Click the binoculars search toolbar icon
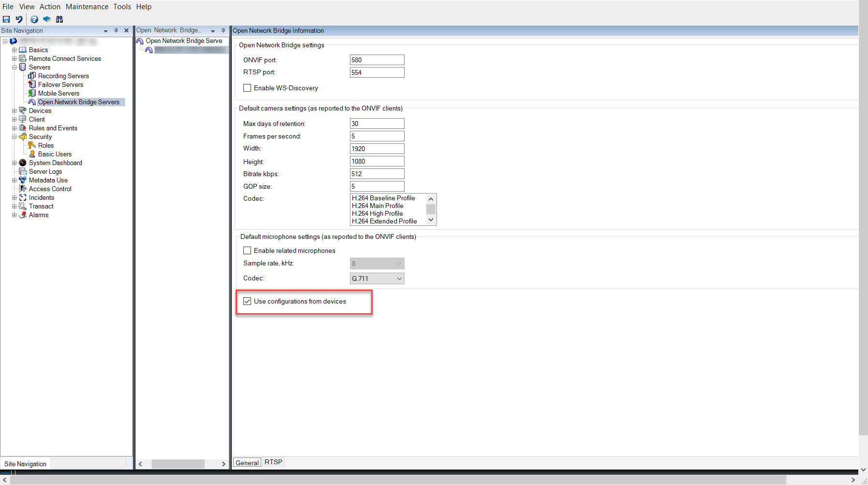Image resolution: width=868 pixels, height=485 pixels. 59,19
